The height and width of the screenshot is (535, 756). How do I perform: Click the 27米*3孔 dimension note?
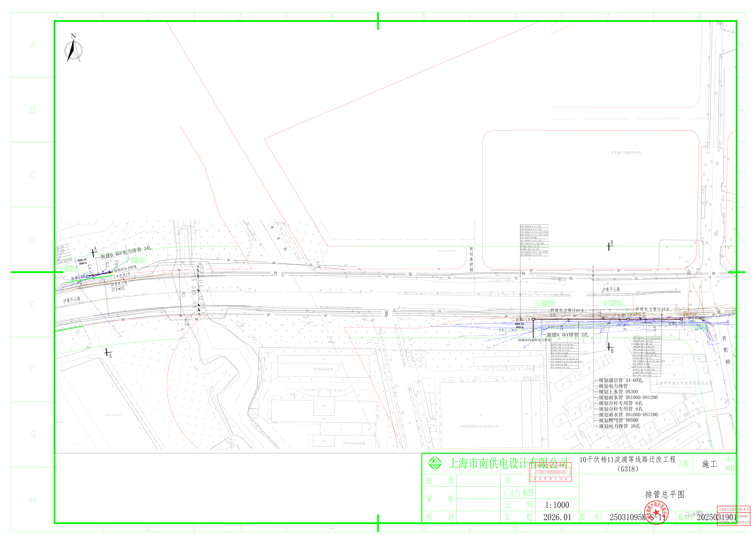tap(118, 289)
